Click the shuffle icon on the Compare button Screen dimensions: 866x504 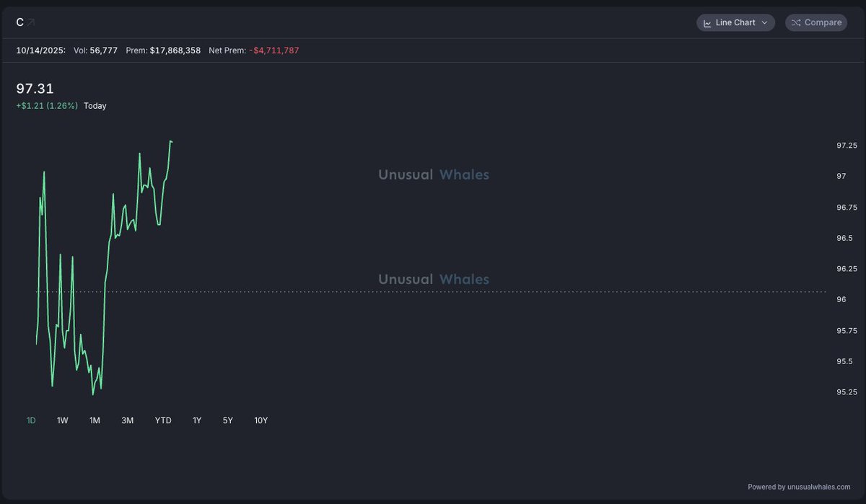[x=796, y=23]
